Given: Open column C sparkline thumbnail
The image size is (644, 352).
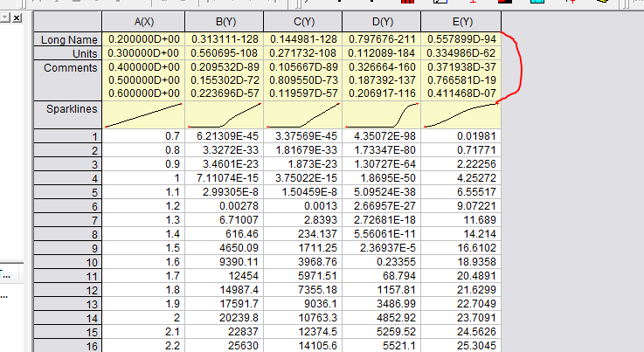Looking at the screenshot, I should [302, 115].
